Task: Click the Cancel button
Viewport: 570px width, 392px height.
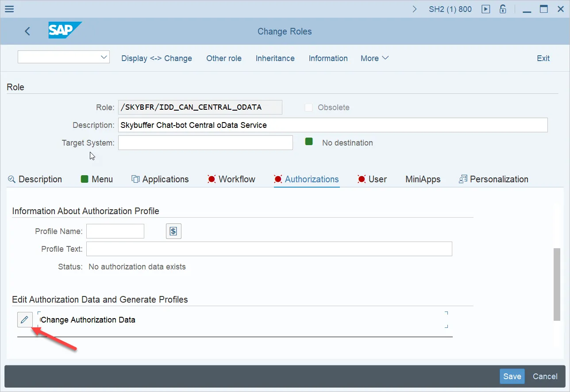Action: (x=545, y=377)
